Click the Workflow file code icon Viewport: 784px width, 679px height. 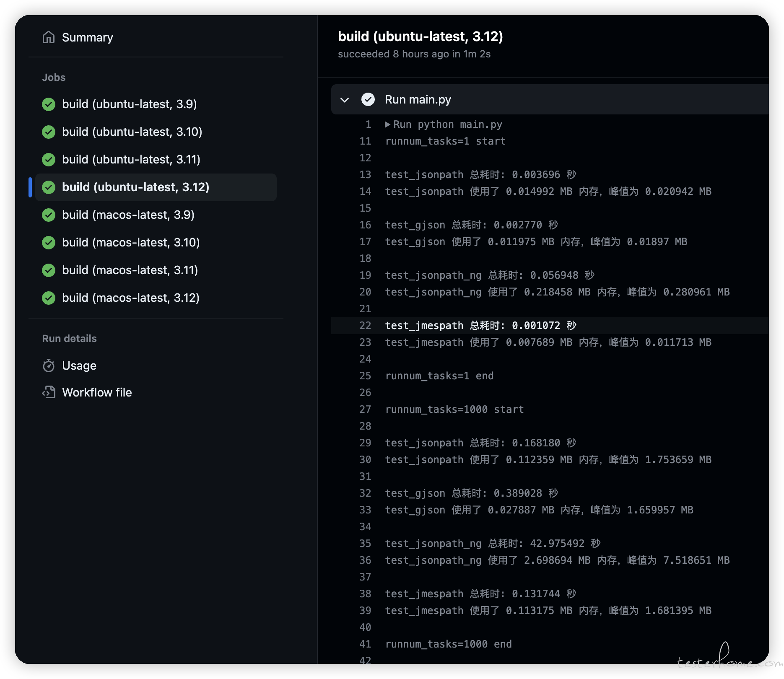click(x=49, y=392)
